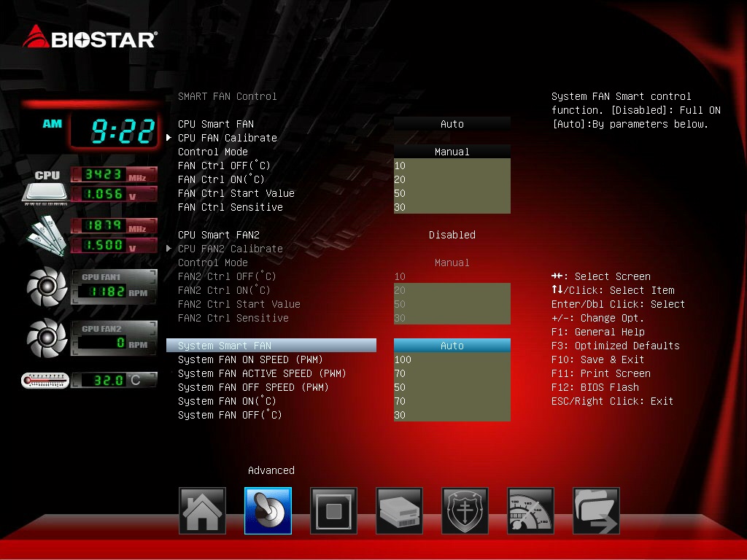Expand the CPU FAN Calibrate submenu
The width and height of the screenshot is (747, 560).
pyautogui.click(x=227, y=138)
